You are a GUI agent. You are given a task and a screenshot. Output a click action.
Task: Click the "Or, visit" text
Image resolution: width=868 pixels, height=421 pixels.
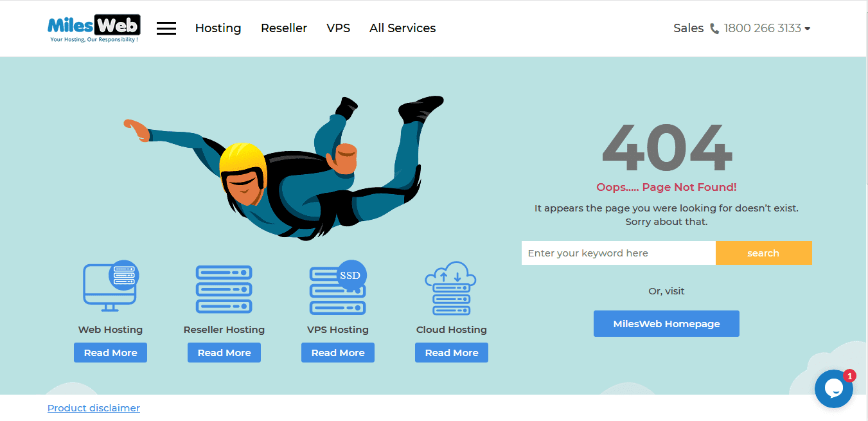click(667, 291)
